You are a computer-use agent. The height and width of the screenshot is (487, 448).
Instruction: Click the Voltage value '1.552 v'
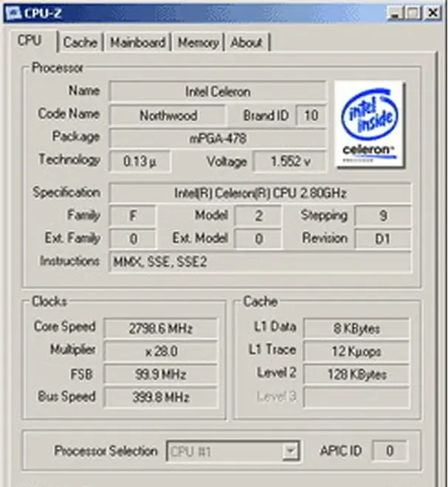pos(290,161)
